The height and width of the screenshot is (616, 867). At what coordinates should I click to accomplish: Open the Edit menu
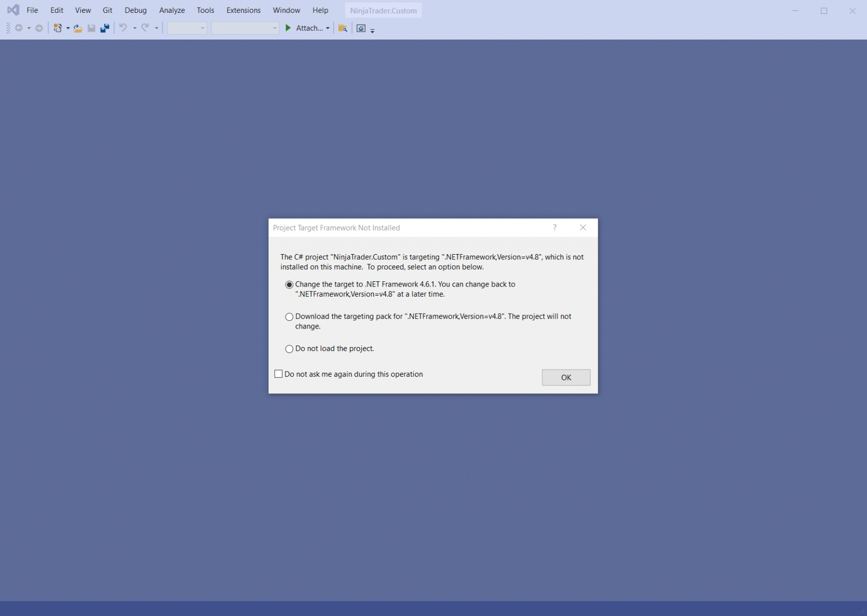(57, 10)
